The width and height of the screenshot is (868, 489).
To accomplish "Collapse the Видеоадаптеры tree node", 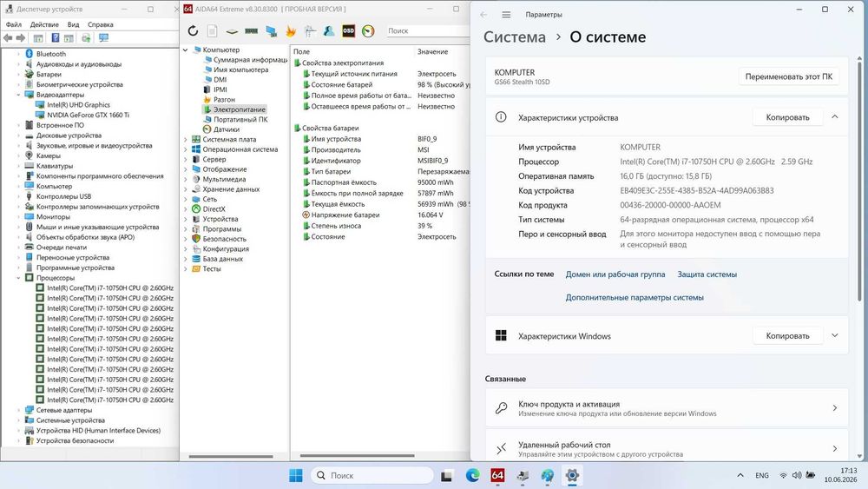I will pos(18,95).
